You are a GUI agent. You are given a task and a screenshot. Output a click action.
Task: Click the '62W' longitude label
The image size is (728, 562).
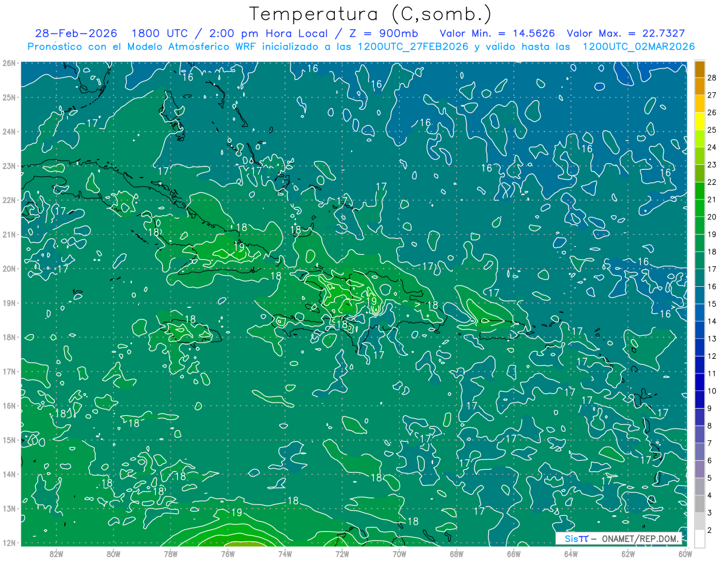point(628,554)
